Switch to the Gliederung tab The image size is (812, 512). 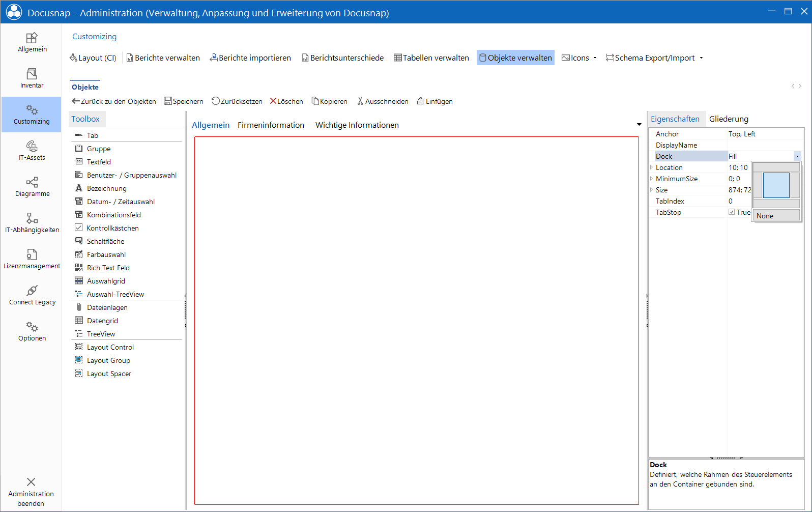coord(729,119)
